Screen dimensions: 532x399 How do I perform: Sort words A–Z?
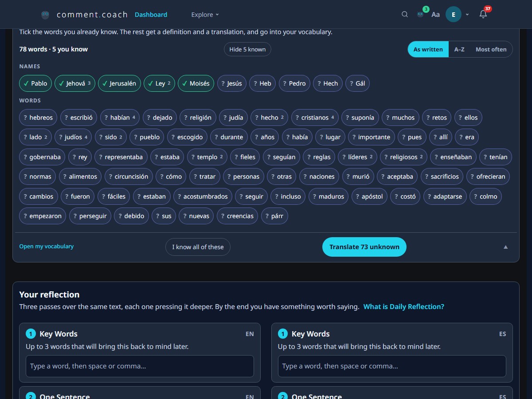pos(459,49)
